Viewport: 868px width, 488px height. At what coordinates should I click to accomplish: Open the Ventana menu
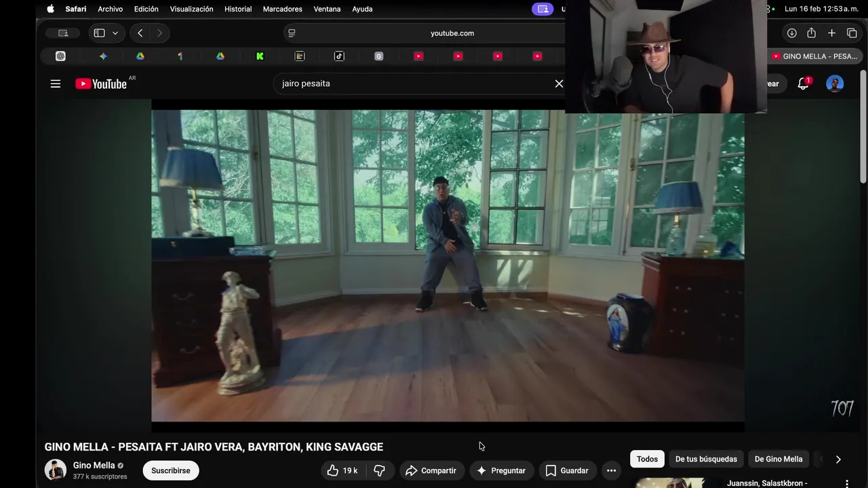point(327,9)
